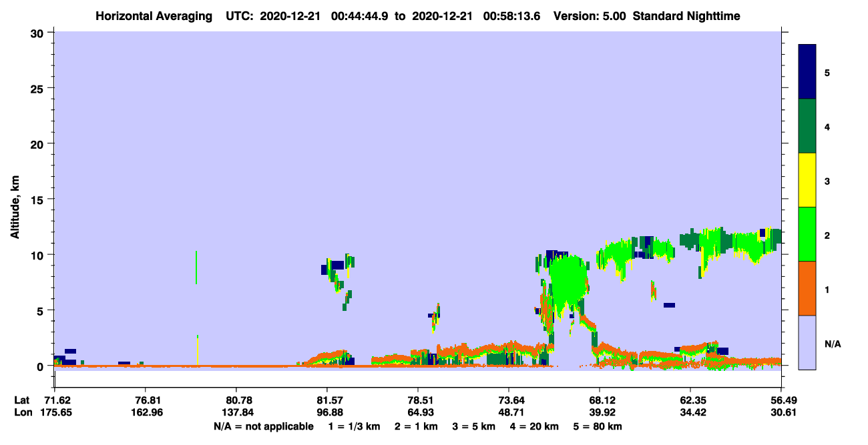This screenshot has height=445, width=868.
Task: Click the lavender N/A color bar segment
Action: 807,342
